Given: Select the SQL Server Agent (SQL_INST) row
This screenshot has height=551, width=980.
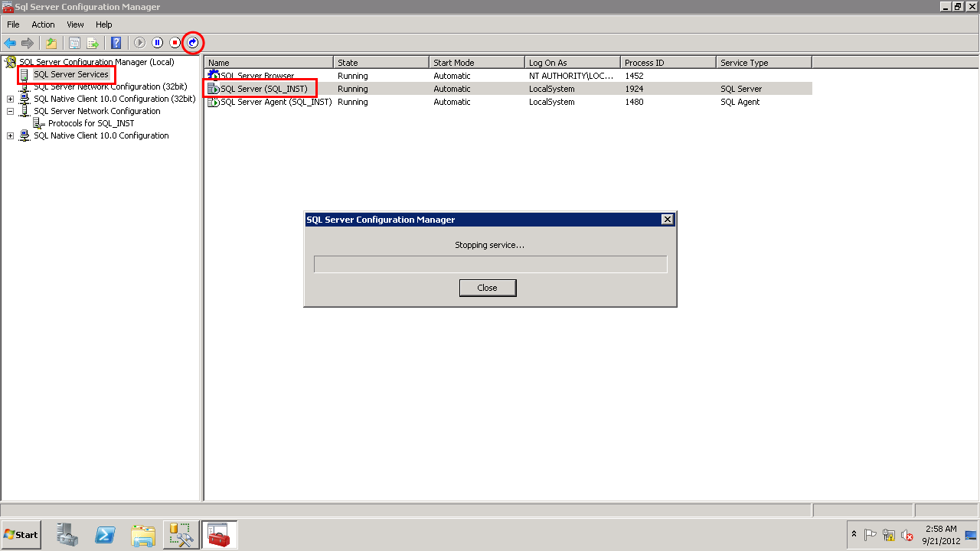Looking at the screenshot, I should click(x=276, y=102).
